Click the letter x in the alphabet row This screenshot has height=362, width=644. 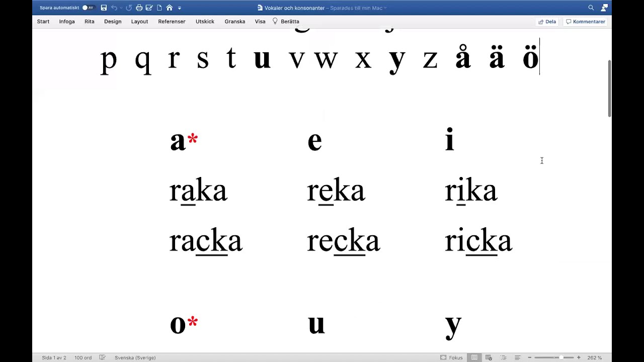[363, 59]
